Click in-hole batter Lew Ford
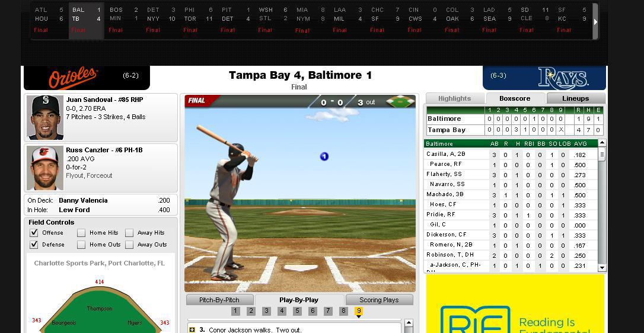Image resolution: width=644 pixels, height=333 pixels. (x=74, y=210)
